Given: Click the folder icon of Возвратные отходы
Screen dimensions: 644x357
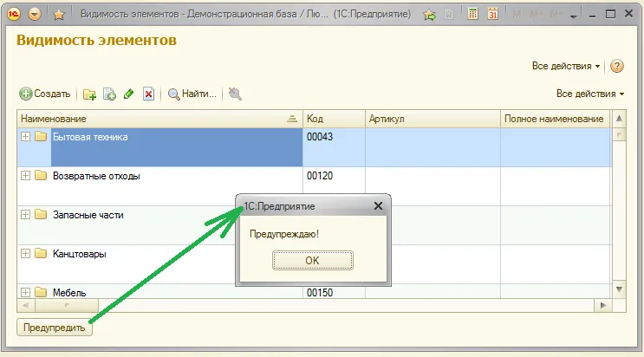Looking at the screenshot, I should (x=41, y=175).
